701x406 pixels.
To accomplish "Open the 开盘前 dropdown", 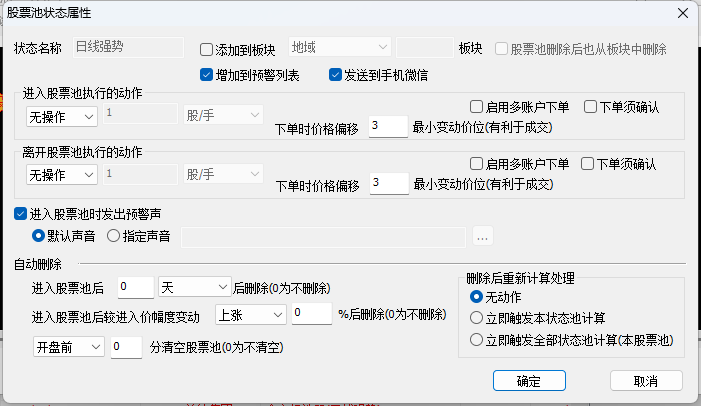I will point(68,347).
